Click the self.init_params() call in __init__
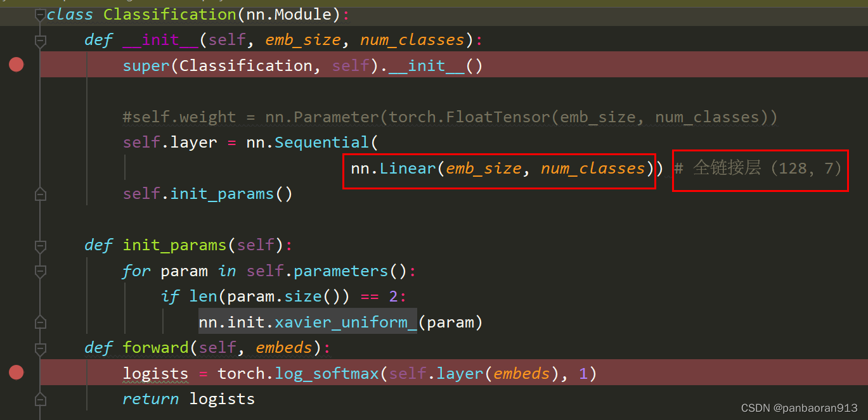 click(208, 193)
